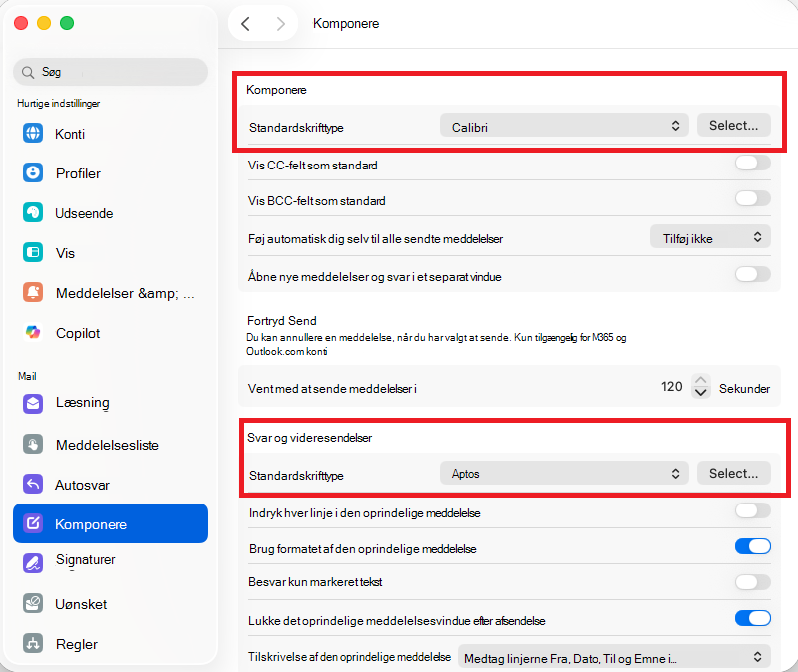Click the Copilot logo icon
Image resolution: width=798 pixels, height=672 pixels.
pos(33,333)
